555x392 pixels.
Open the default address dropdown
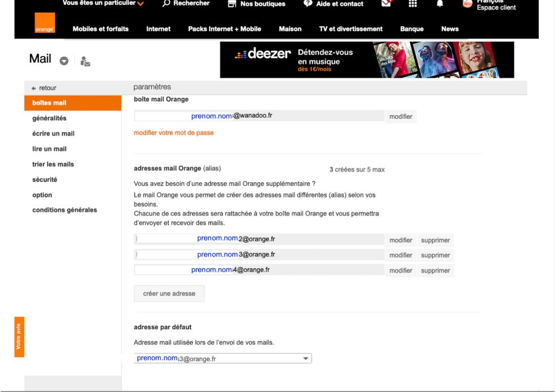pyautogui.click(x=305, y=359)
